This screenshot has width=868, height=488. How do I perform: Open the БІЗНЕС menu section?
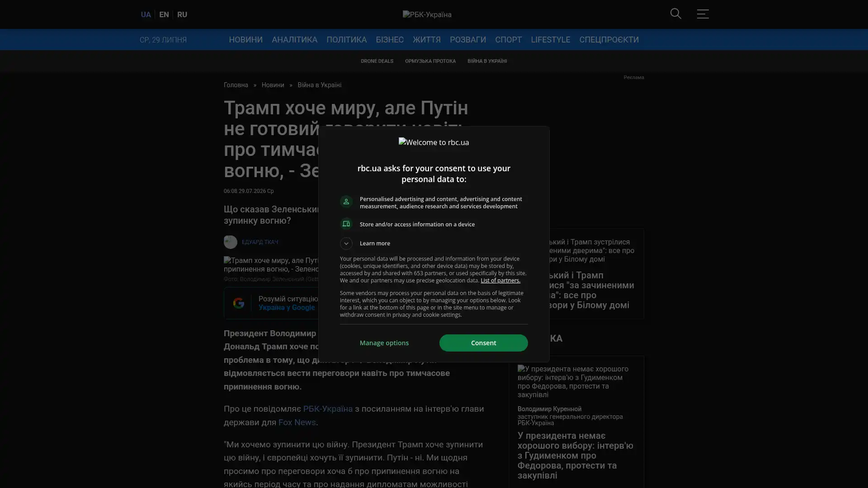point(390,40)
